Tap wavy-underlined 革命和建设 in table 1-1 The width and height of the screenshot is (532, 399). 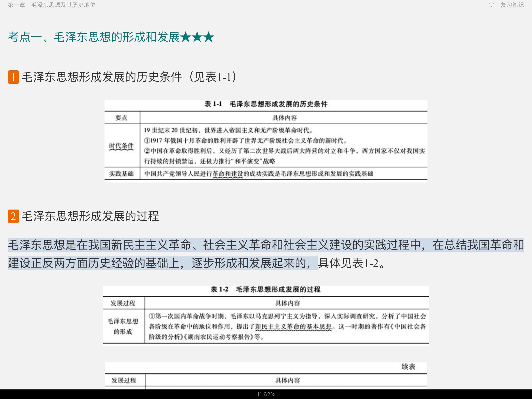(227, 174)
